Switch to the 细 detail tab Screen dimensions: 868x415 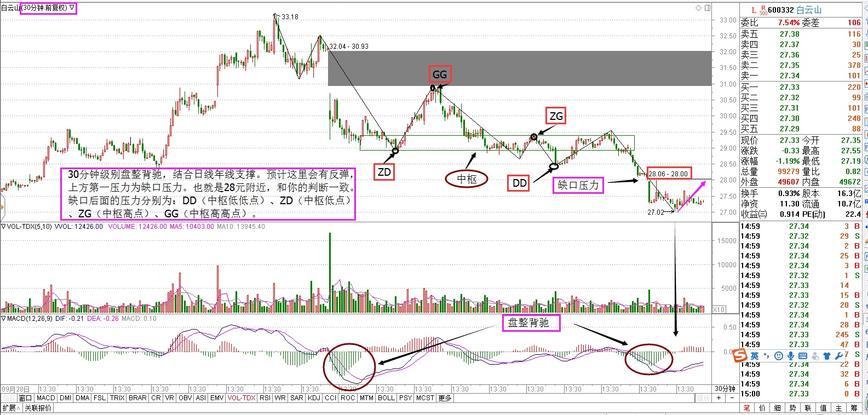coord(778,408)
